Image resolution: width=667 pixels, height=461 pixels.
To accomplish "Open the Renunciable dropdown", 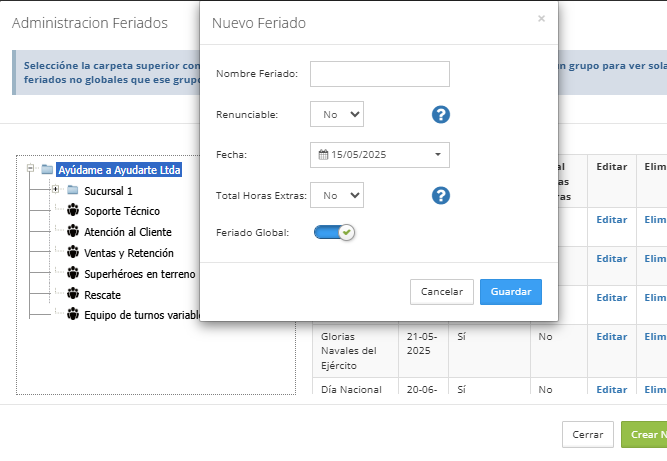I will coord(337,114).
